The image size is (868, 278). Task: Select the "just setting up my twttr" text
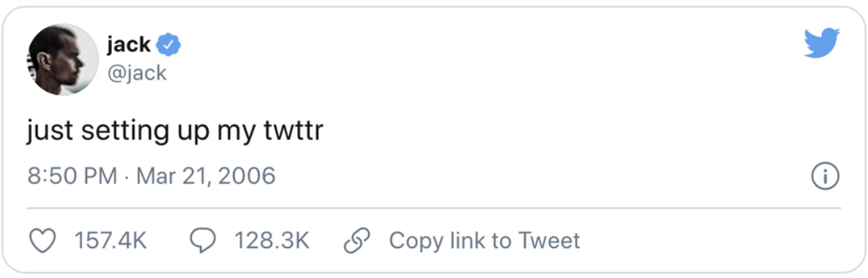coord(174,134)
